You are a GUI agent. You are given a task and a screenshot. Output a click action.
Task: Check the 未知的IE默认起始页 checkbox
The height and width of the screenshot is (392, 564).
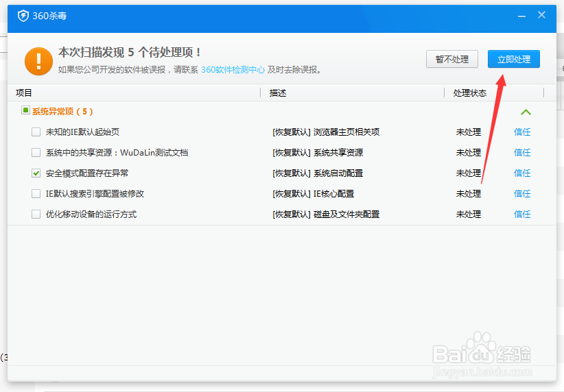[x=36, y=132]
